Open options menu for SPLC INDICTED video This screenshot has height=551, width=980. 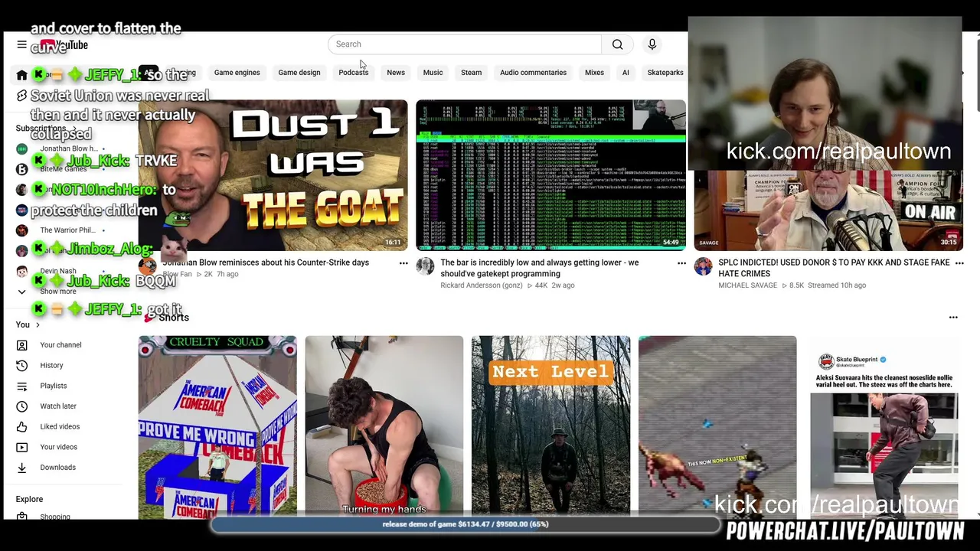point(959,263)
